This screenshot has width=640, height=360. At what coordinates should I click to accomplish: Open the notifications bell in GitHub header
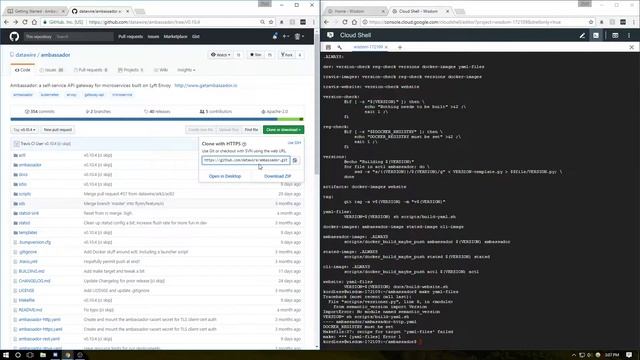coord(275,36)
